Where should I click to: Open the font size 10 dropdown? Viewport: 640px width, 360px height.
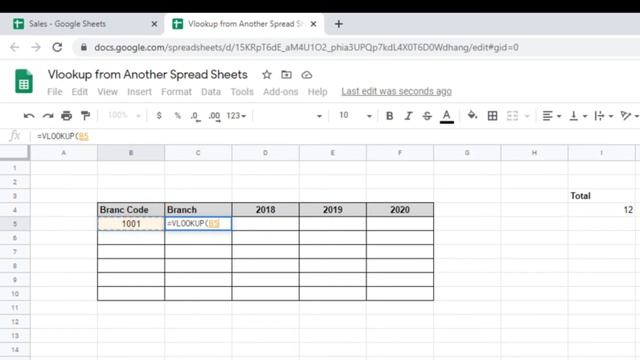click(x=355, y=116)
